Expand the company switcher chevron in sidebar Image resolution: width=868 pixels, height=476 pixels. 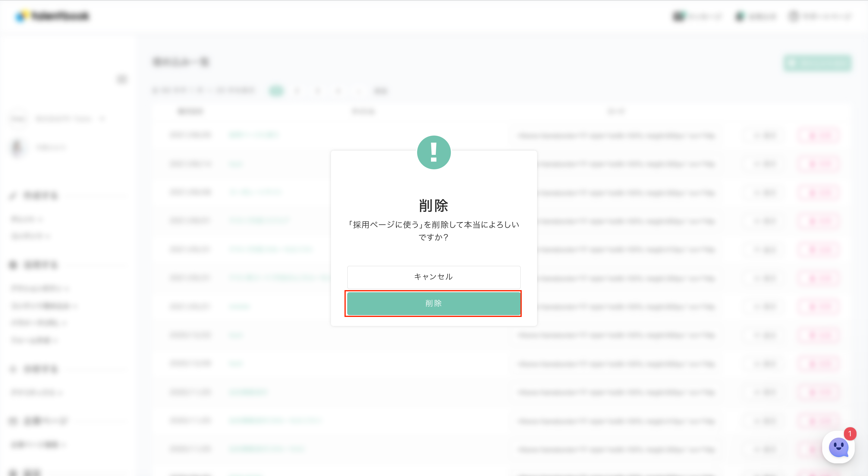102,119
